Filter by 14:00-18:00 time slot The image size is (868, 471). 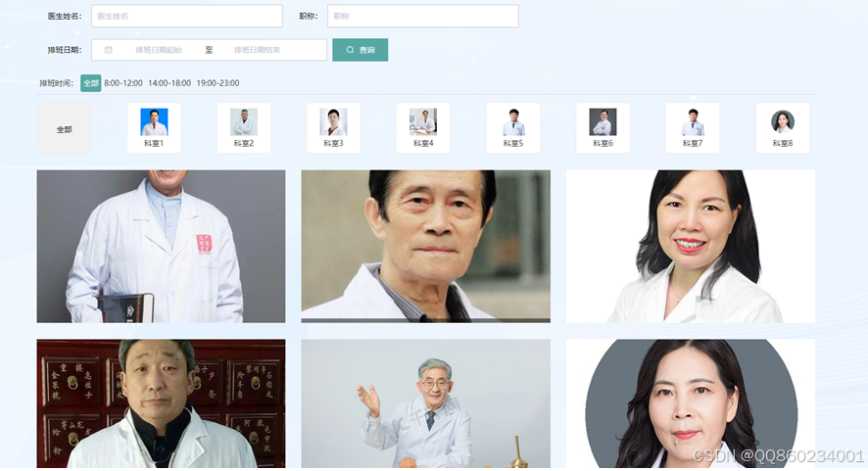169,83
